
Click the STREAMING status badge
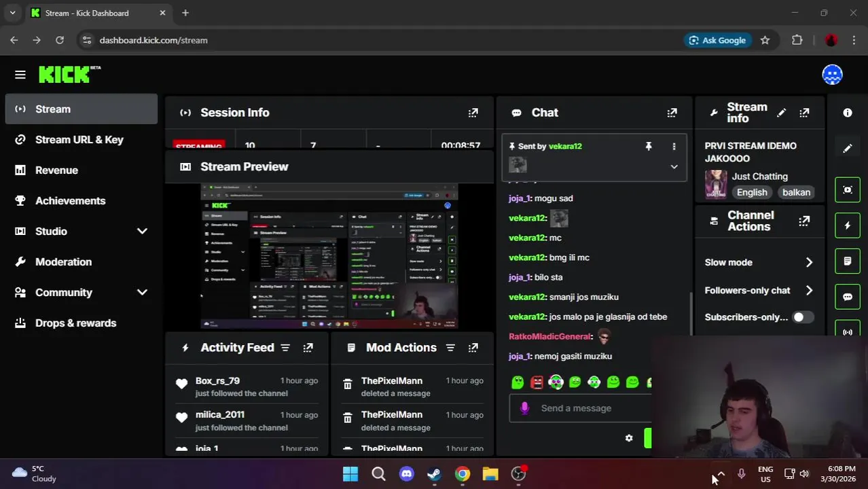[199, 145]
